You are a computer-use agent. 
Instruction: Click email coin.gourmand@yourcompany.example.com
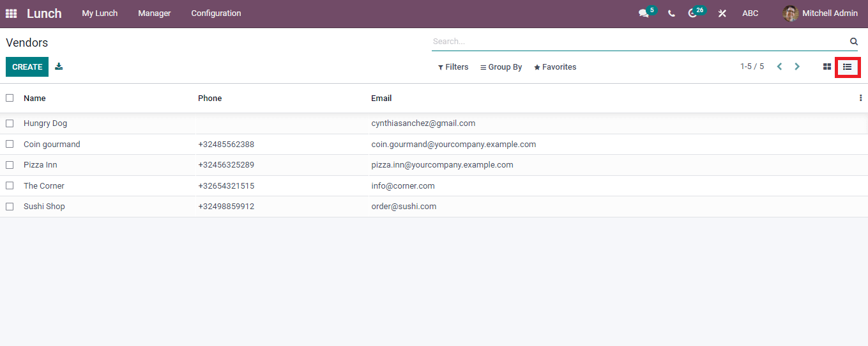tap(453, 145)
